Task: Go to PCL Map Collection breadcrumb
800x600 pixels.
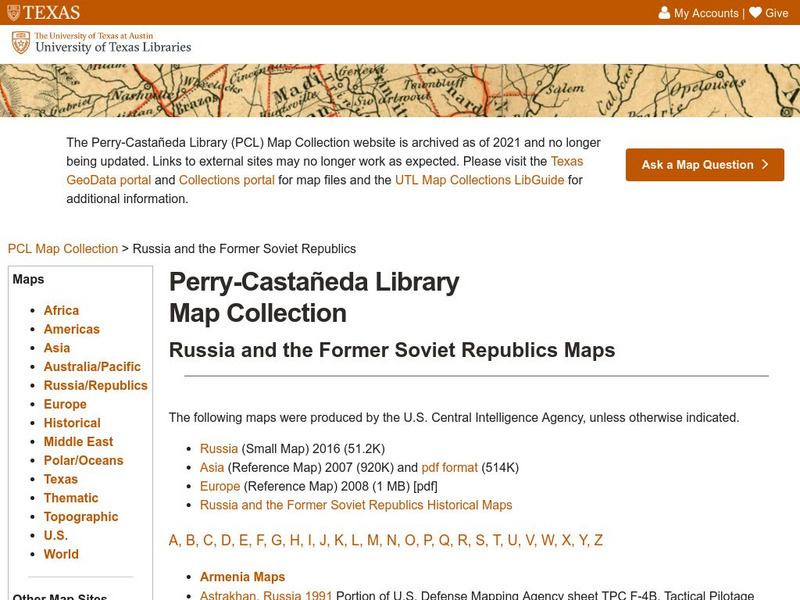Action: pyautogui.click(x=62, y=248)
